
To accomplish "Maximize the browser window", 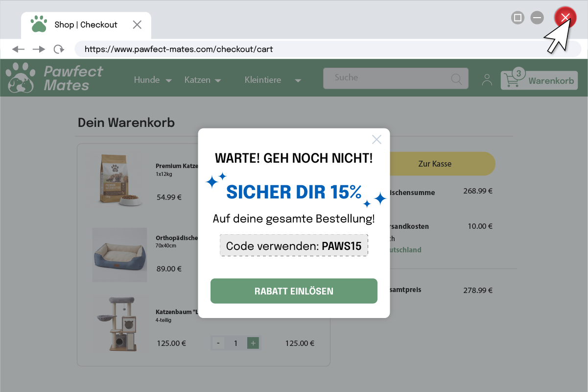I will pyautogui.click(x=517, y=18).
